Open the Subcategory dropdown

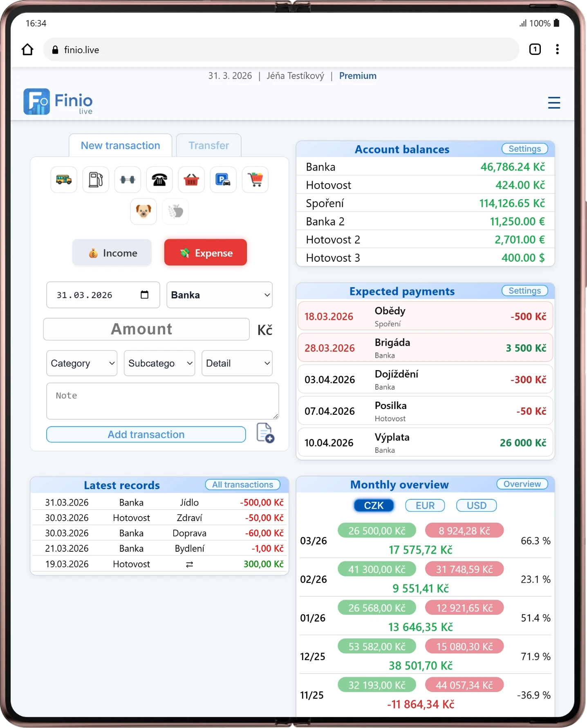click(x=159, y=363)
